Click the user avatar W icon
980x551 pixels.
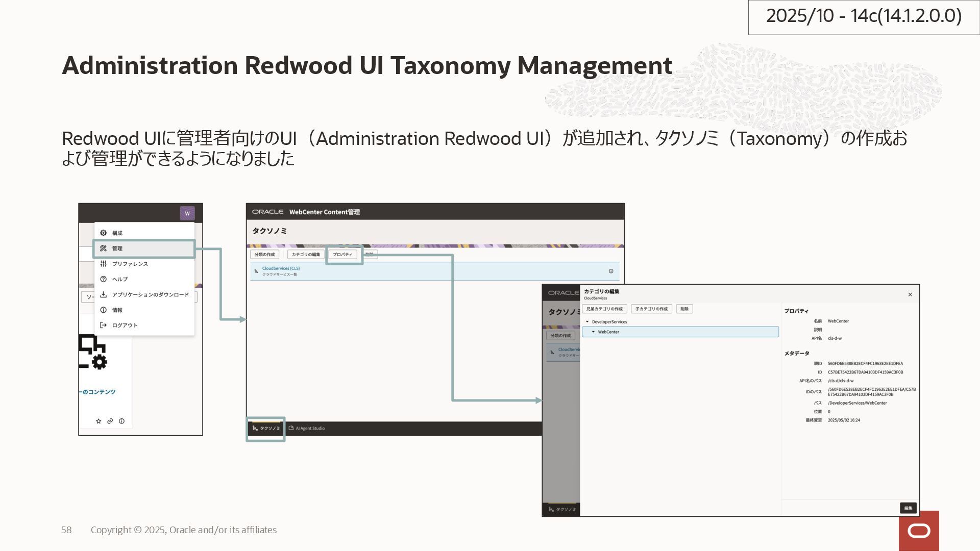187,213
